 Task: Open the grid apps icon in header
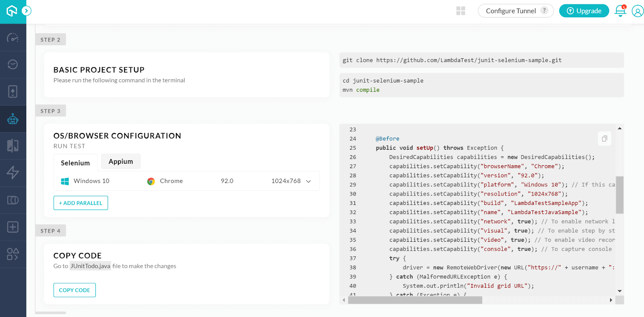[x=461, y=11]
